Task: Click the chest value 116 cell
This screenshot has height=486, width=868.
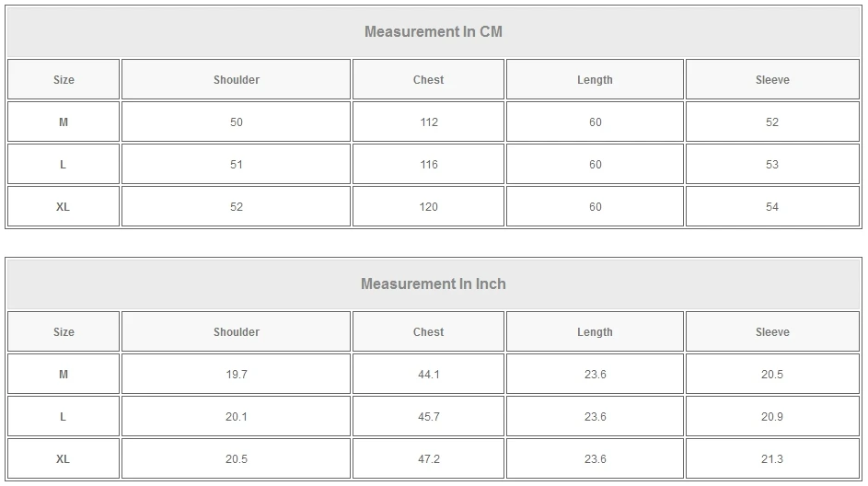Action: pyautogui.click(x=428, y=165)
